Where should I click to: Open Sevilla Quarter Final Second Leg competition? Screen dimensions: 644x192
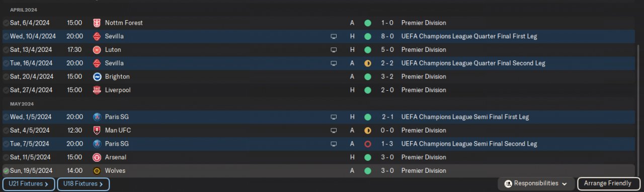(473, 63)
